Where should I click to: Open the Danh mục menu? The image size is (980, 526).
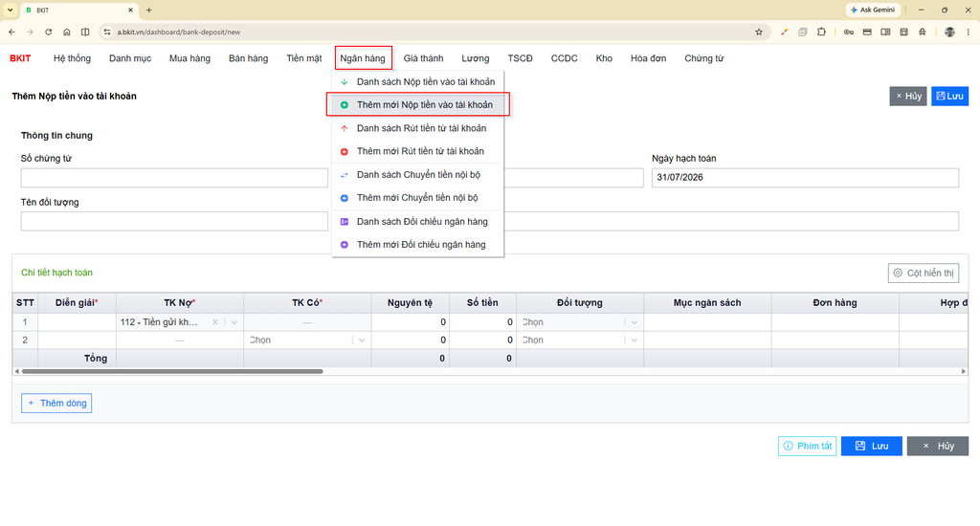[130, 58]
